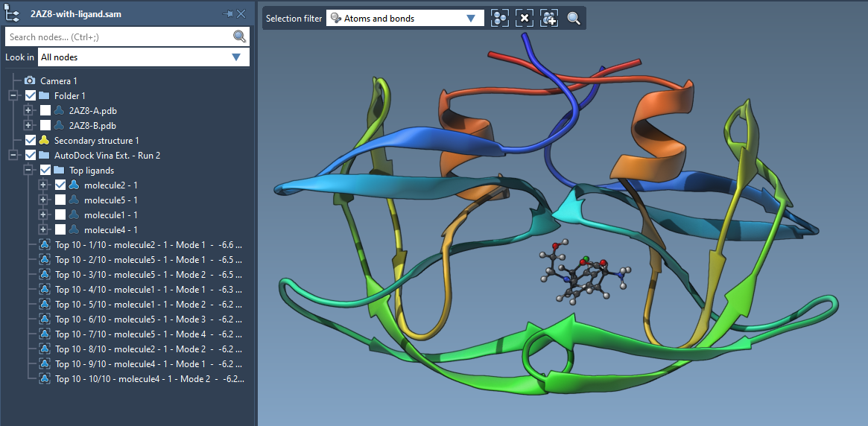Pin the document view panel

227,14
